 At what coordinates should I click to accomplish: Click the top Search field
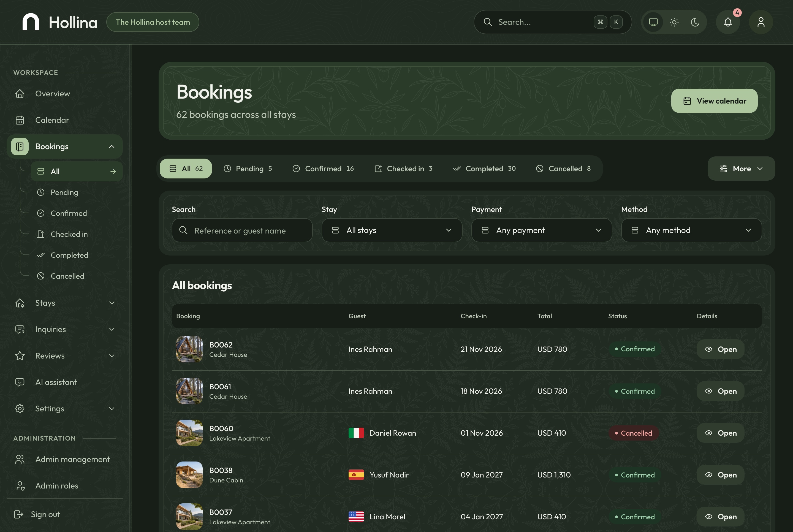553,22
